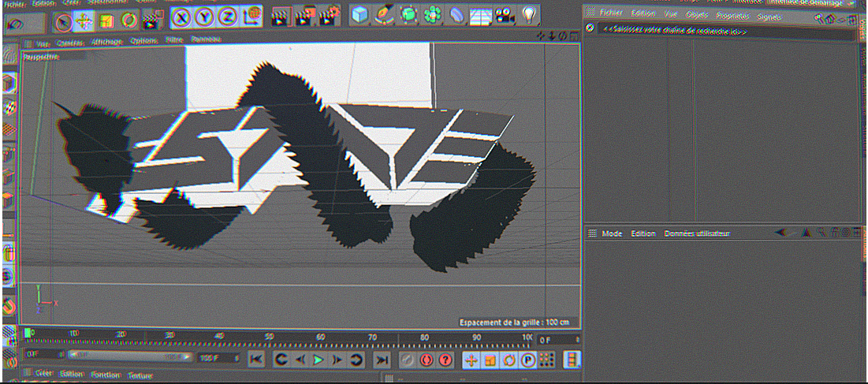The width and height of the screenshot is (868, 384).
Task: Add a floor environment object
Action: [480, 15]
